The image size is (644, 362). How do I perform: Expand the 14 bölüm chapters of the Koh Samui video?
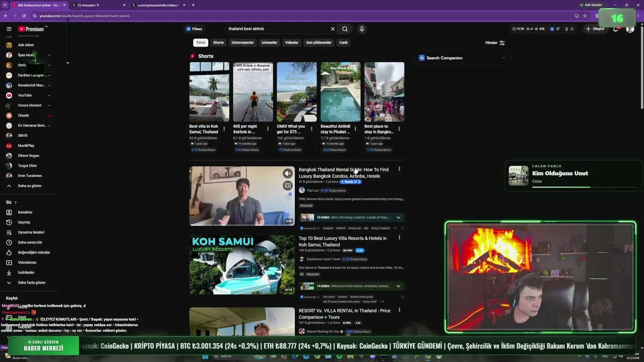[x=398, y=286]
